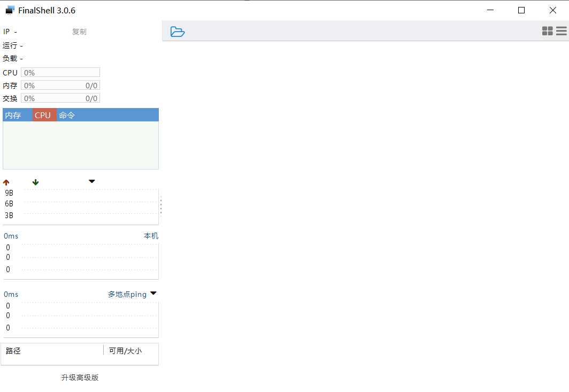Click 升级高级版 upgrade link
This screenshot has height=392, width=569.
pyautogui.click(x=80, y=378)
